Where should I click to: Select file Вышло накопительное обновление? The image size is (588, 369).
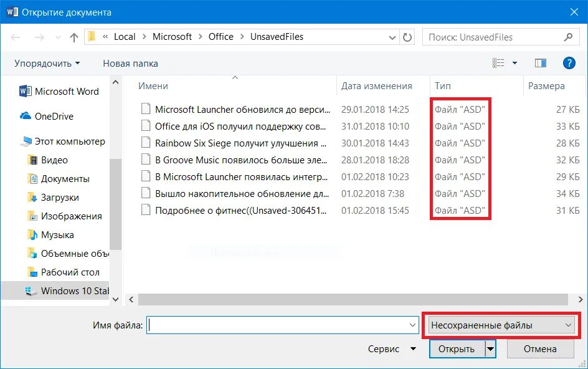[x=242, y=194]
